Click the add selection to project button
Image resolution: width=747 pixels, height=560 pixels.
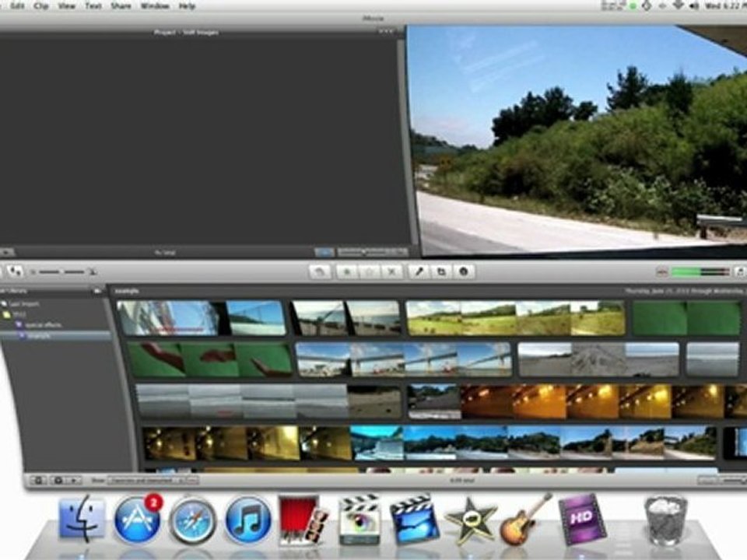click(x=319, y=272)
